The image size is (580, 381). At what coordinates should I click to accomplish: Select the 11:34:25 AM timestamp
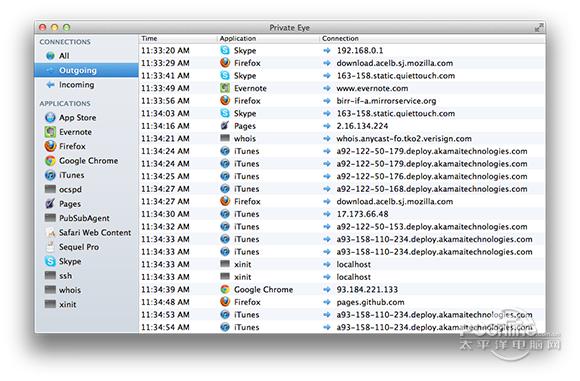click(x=165, y=176)
